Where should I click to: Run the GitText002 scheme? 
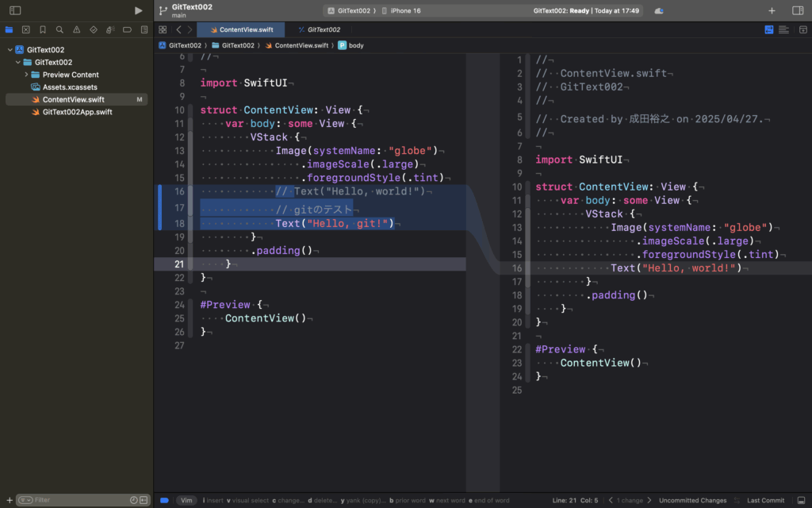pyautogui.click(x=138, y=10)
